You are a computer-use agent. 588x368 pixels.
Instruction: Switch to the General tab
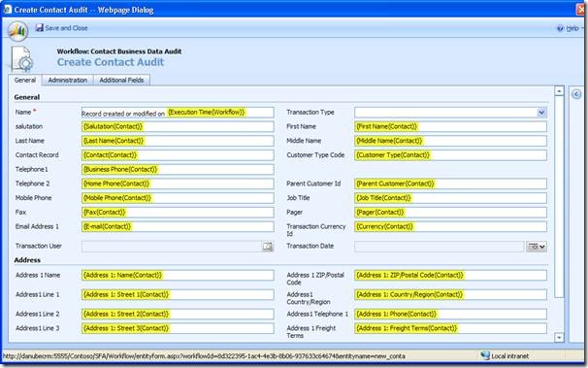(x=25, y=80)
